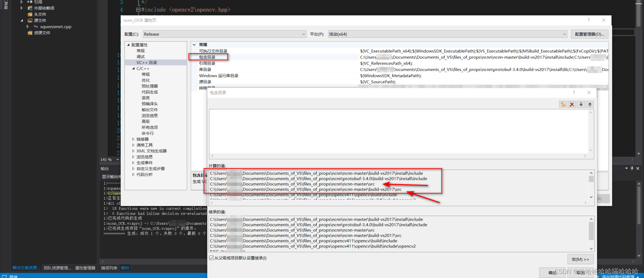Switch to 团队资源管理器 tab

(x=57, y=268)
